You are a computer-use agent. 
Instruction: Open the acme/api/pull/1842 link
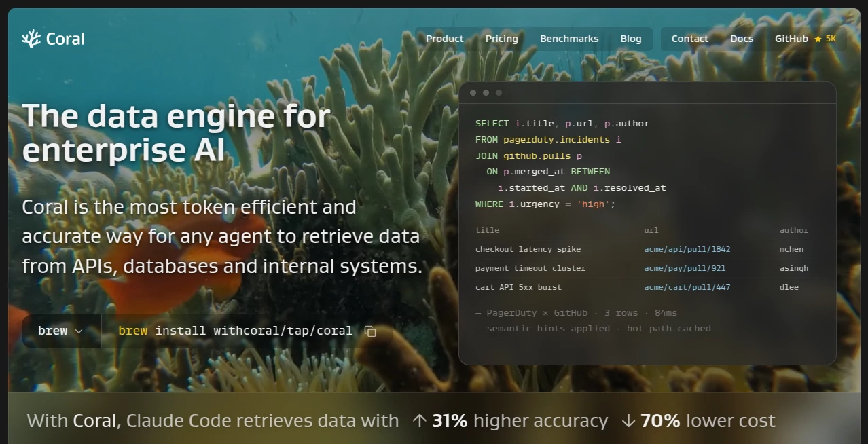(687, 249)
